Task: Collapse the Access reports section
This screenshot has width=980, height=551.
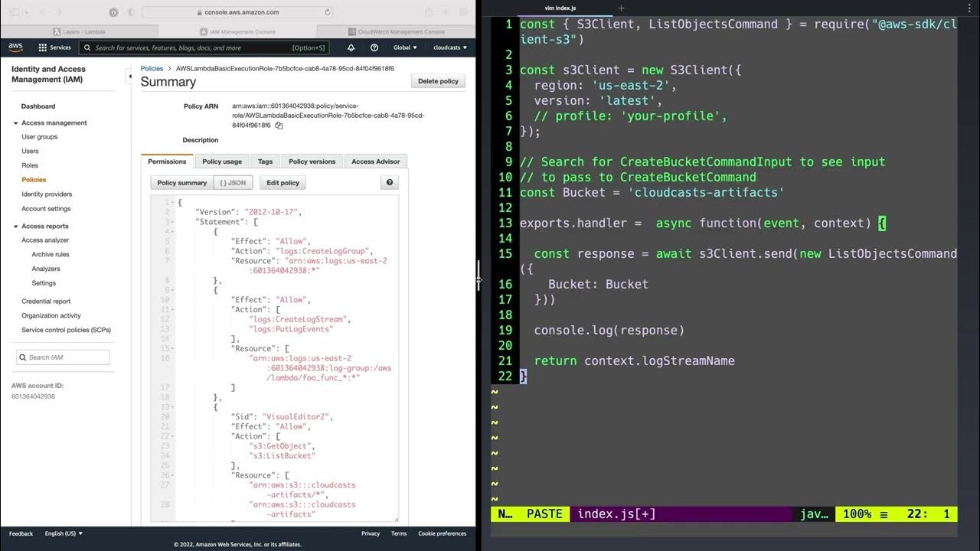Action: [x=15, y=226]
